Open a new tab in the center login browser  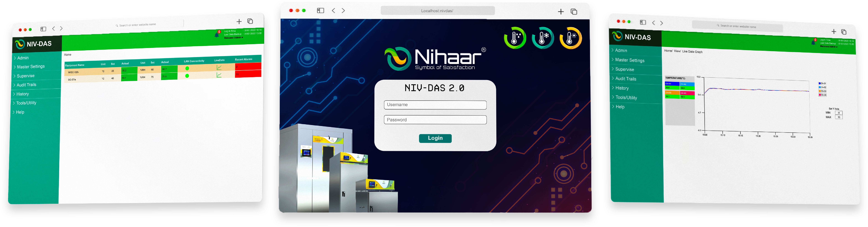coord(561,12)
